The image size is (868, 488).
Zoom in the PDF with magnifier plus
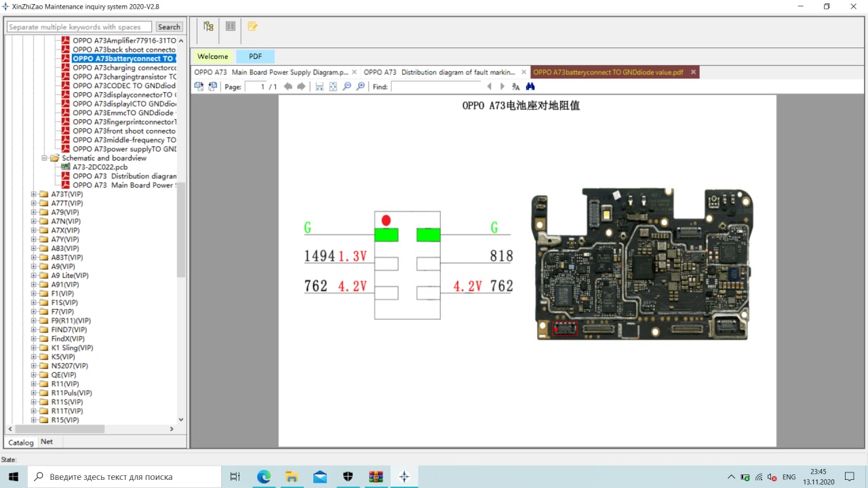(360, 87)
